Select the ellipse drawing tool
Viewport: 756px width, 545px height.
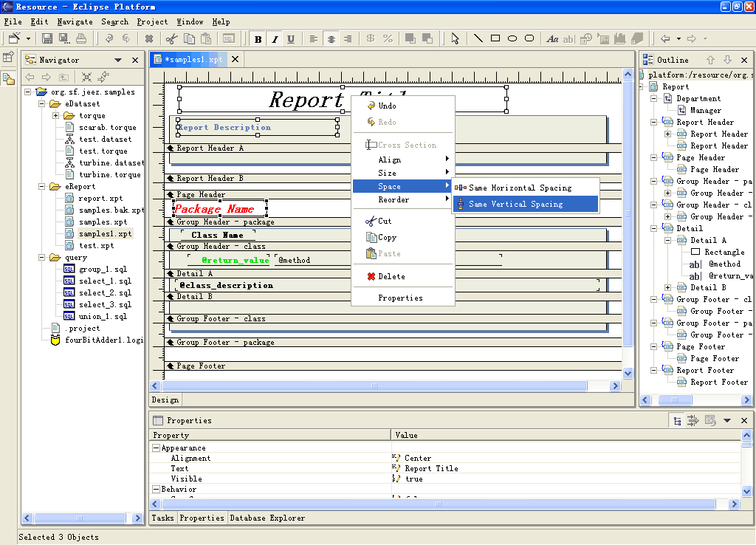tap(512, 38)
